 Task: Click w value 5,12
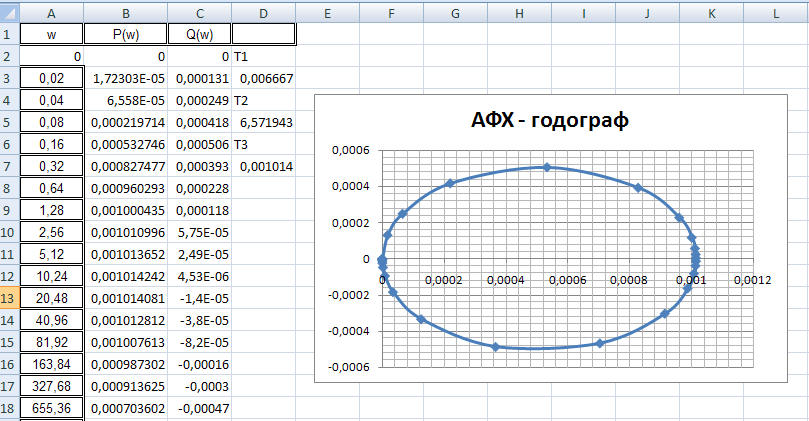[52, 254]
